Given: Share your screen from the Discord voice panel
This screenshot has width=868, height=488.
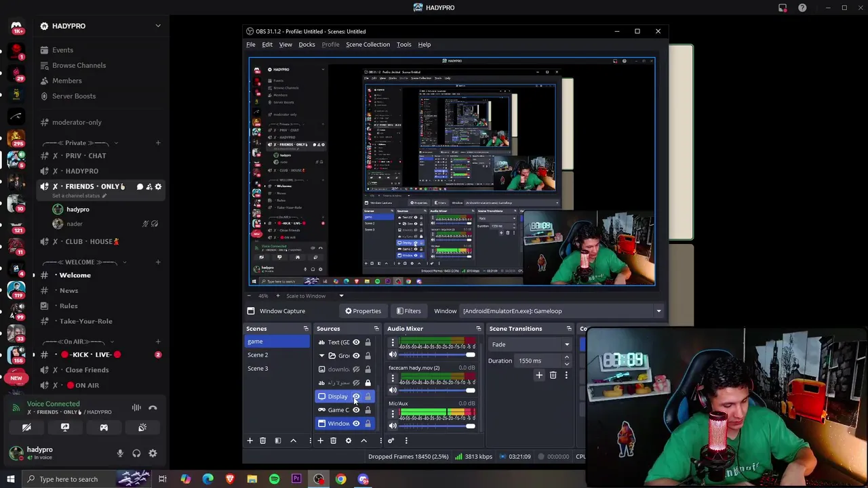Looking at the screenshot, I should click(x=65, y=428).
